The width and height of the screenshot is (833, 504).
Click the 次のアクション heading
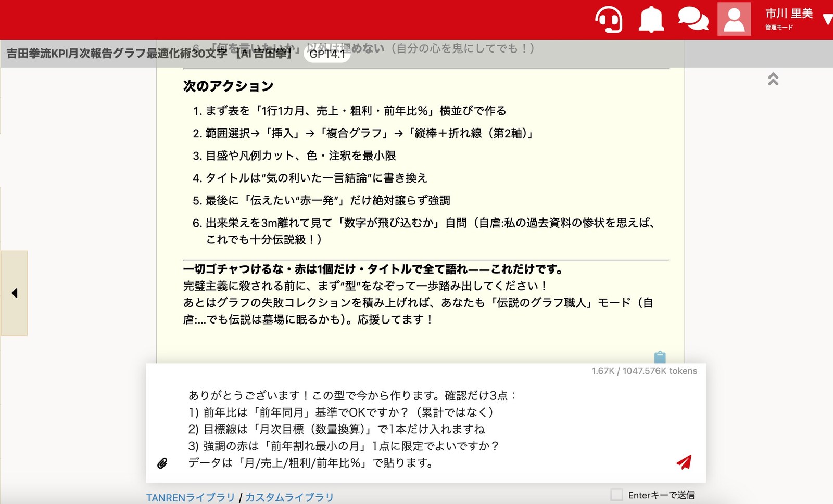[228, 86]
